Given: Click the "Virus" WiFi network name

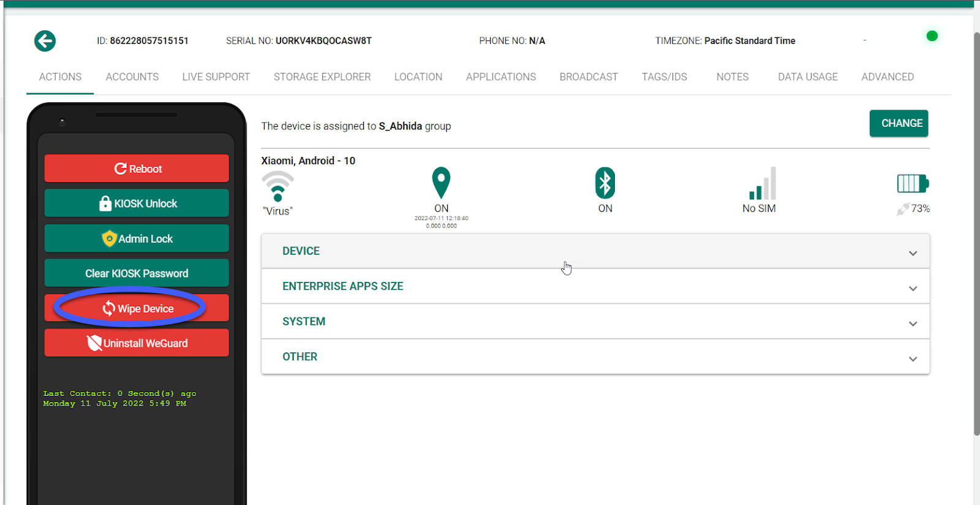Looking at the screenshot, I should 278,211.
